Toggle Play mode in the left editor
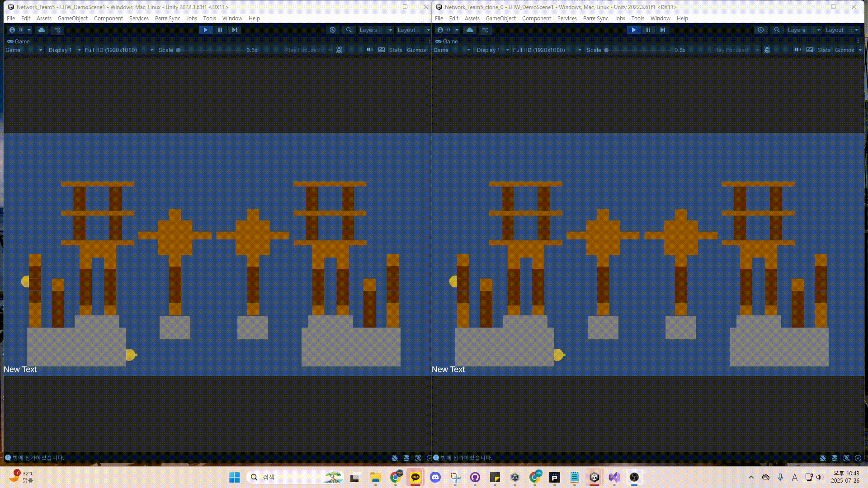 click(205, 30)
